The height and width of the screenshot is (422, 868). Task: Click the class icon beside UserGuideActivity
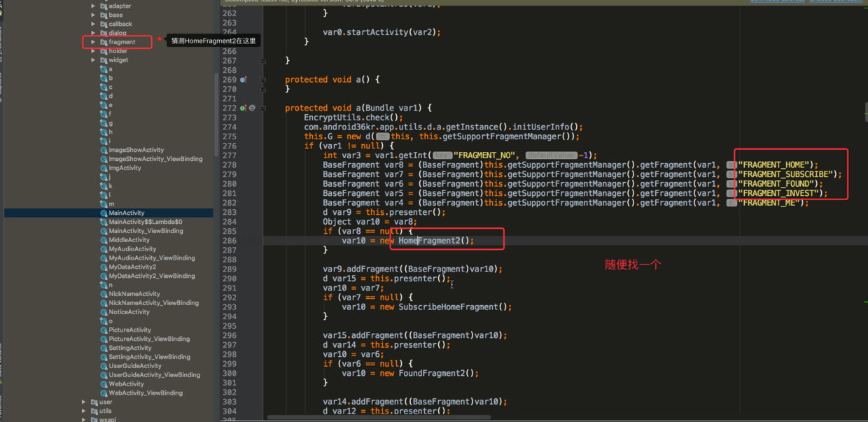pos(104,366)
